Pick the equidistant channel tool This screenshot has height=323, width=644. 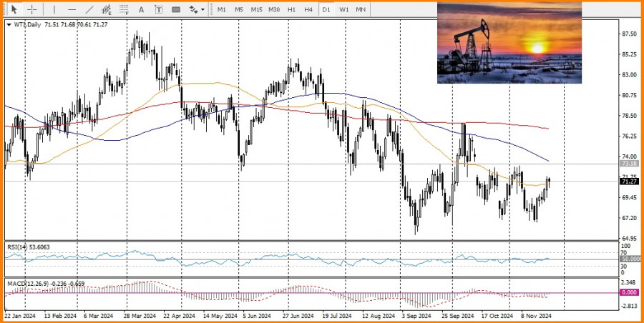point(107,9)
